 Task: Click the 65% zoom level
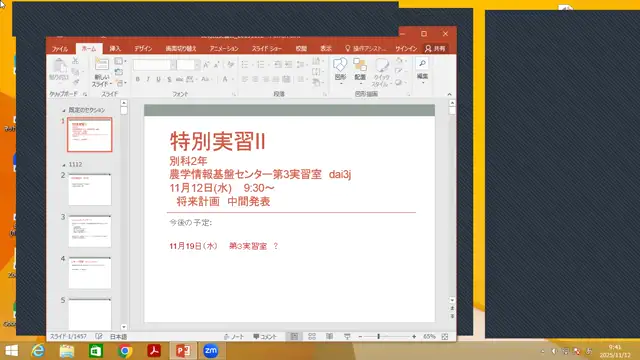pyautogui.click(x=429, y=337)
